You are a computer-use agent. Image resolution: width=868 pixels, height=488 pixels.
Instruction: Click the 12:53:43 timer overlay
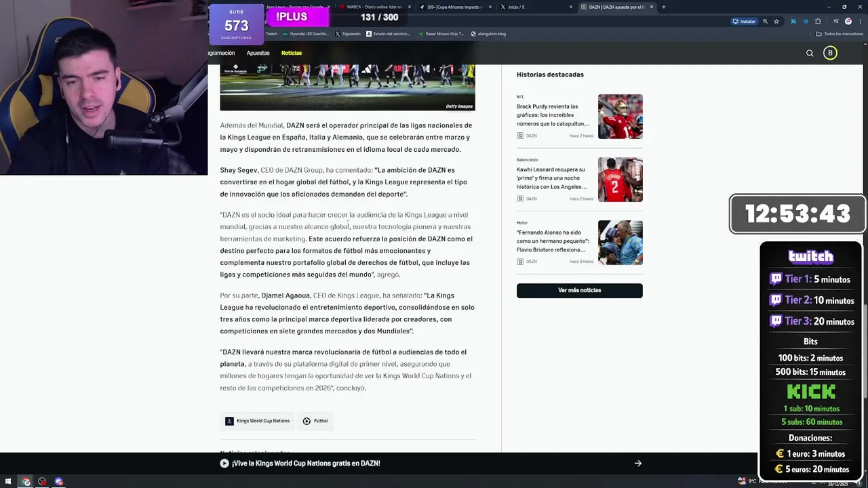coord(797,214)
